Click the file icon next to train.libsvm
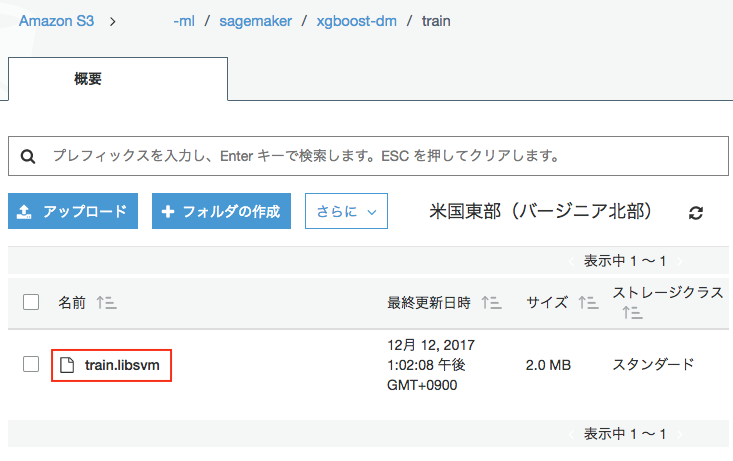This screenshot has width=733, height=461. pyautogui.click(x=68, y=365)
